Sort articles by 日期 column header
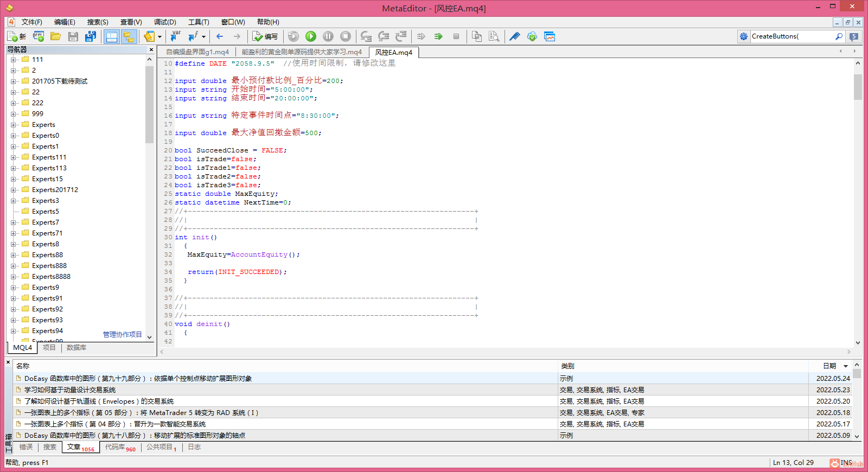 [x=830, y=366]
